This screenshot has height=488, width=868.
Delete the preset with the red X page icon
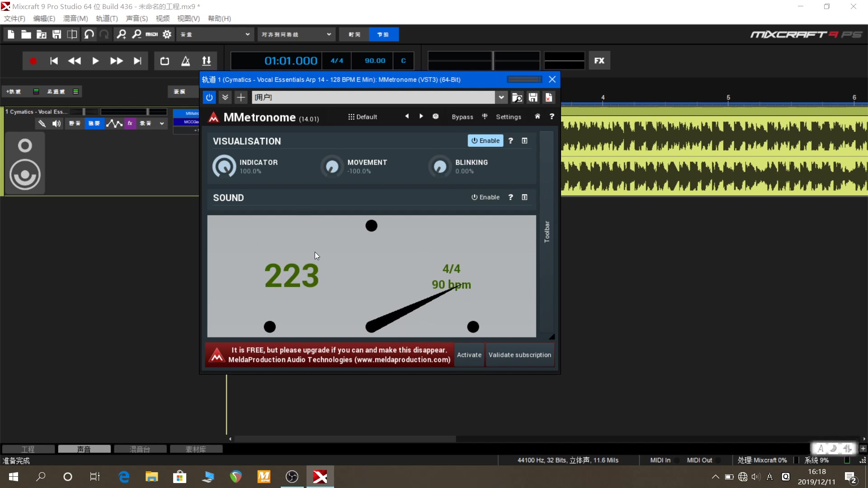tap(548, 97)
